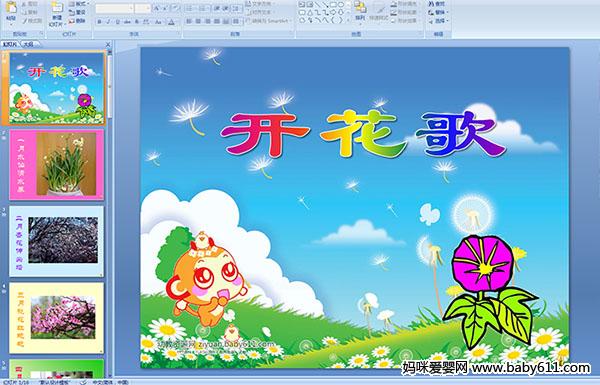
Task: Click the Convert to SmartArt button
Action: pos(269,21)
